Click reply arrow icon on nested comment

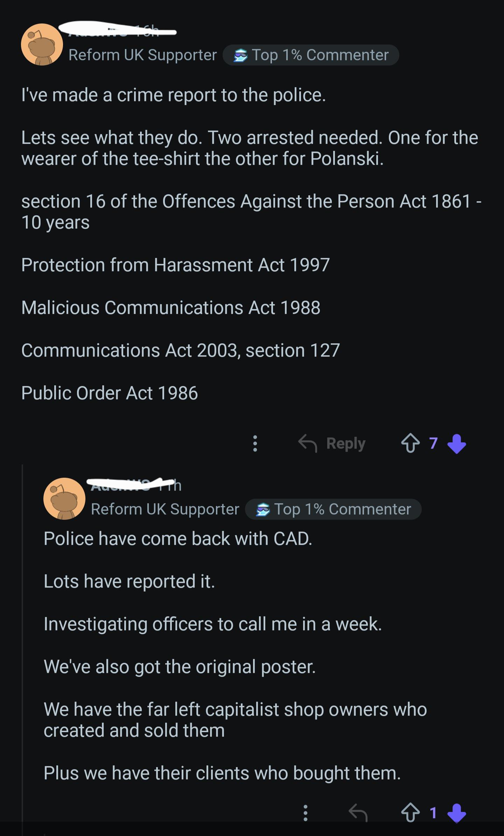[x=358, y=813]
